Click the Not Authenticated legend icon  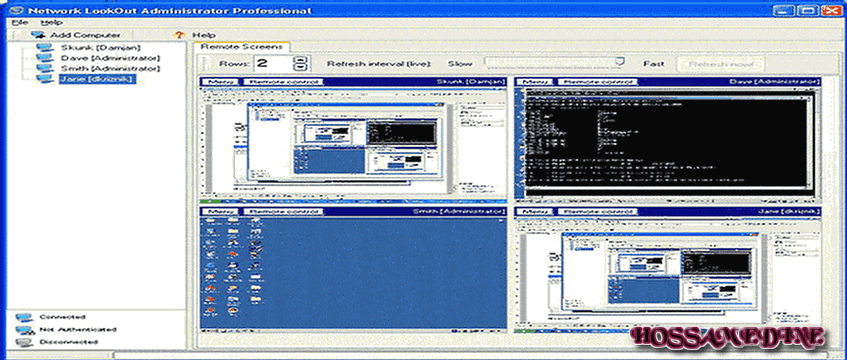coord(23,330)
